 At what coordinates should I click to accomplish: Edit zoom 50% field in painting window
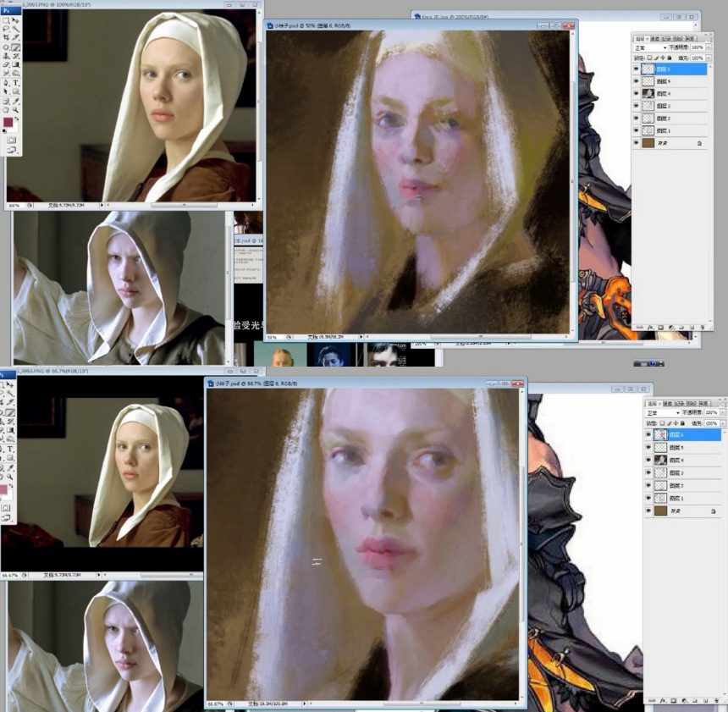pos(274,337)
